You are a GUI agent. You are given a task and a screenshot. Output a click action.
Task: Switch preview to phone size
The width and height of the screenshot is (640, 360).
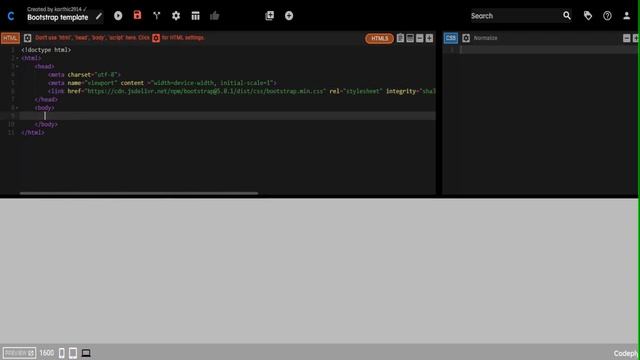tap(62, 353)
